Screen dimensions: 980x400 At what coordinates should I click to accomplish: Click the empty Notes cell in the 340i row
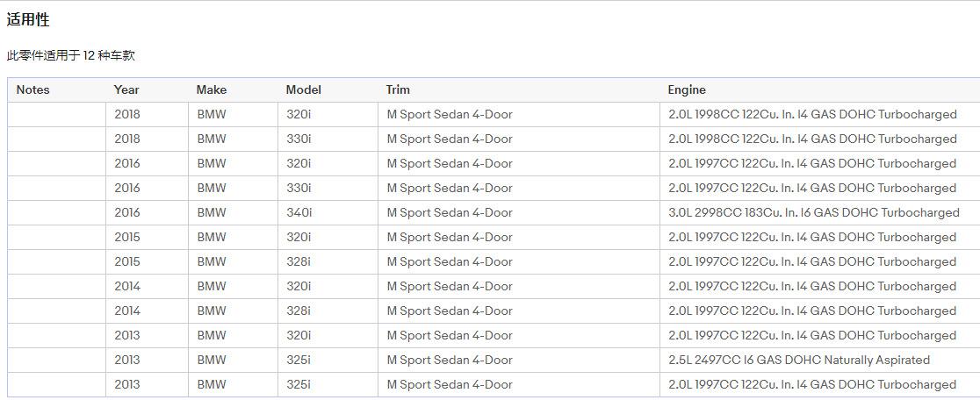point(56,212)
